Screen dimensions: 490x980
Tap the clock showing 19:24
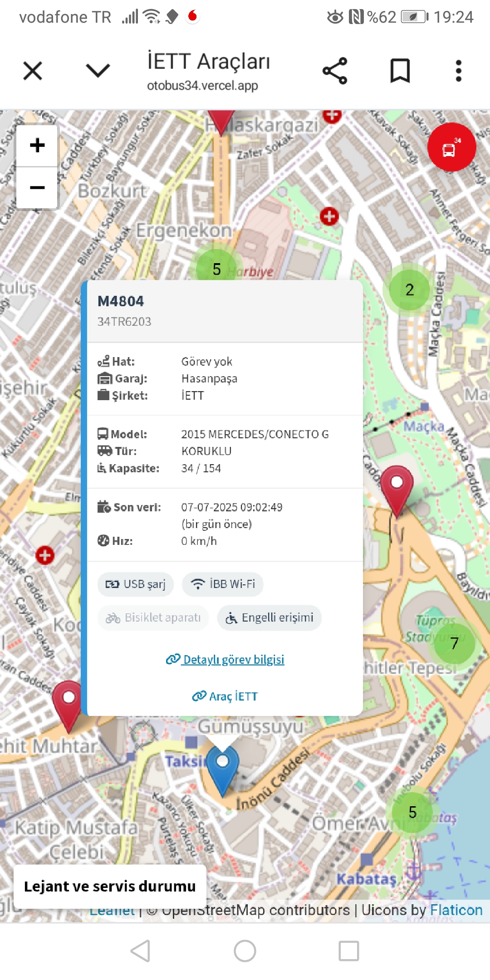tap(454, 17)
